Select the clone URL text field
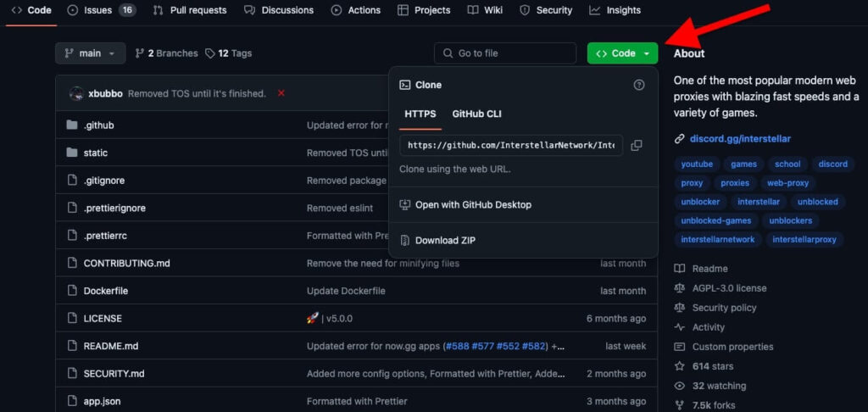868x412 pixels. coord(511,145)
